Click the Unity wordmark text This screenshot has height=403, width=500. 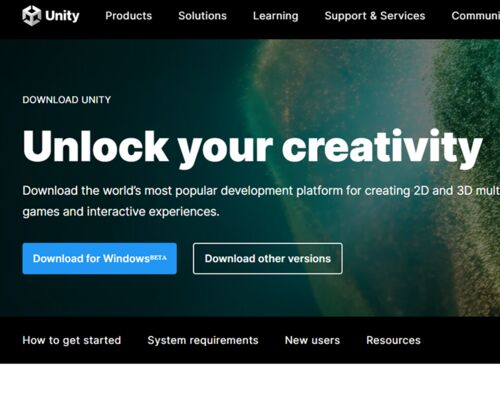tap(62, 16)
